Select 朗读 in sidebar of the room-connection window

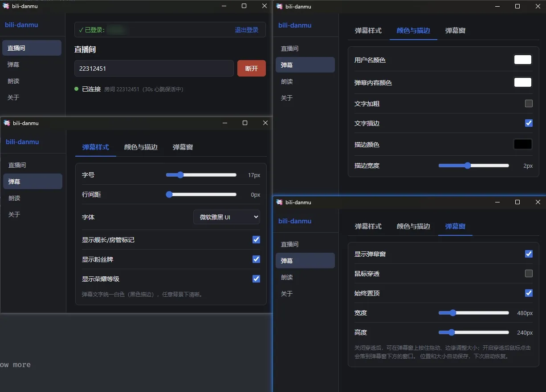[x=32, y=81]
